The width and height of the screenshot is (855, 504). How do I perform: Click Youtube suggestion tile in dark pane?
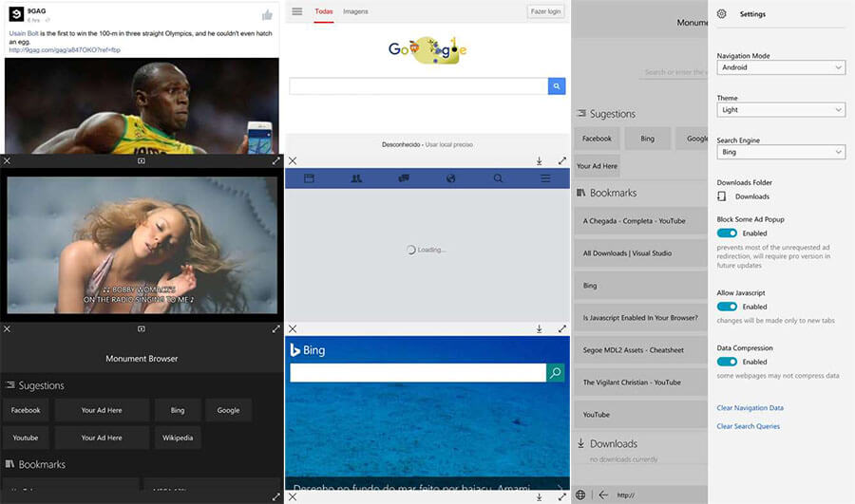pyautogui.click(x=26, y=438)
